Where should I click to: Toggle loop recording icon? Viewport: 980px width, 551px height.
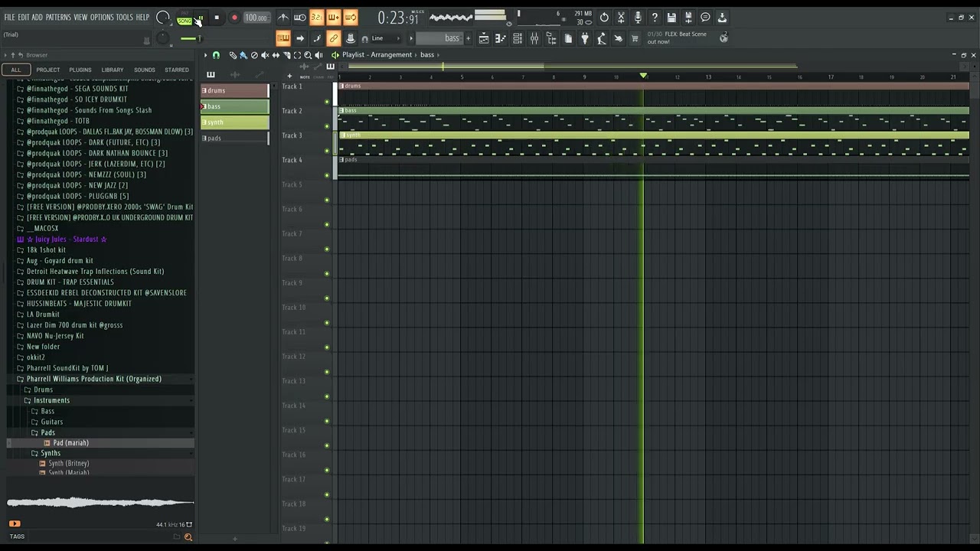tap(351, 18)
